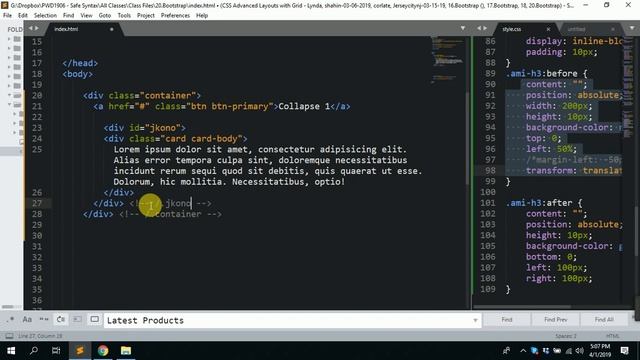Open Windows taskbar search
This screenshot has height=360, width=640.
34,351
